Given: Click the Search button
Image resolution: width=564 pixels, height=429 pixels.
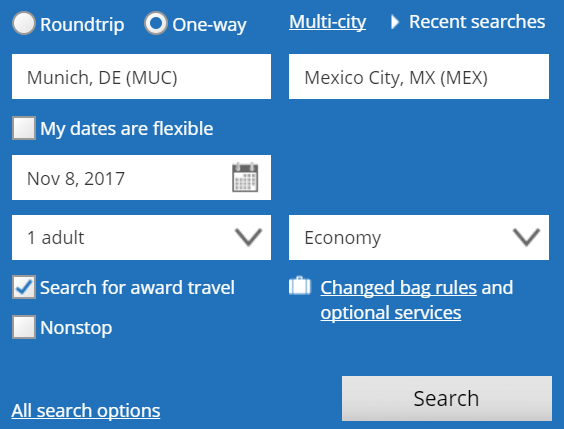Looking at the screenshot, I should (x=447, y=398).
